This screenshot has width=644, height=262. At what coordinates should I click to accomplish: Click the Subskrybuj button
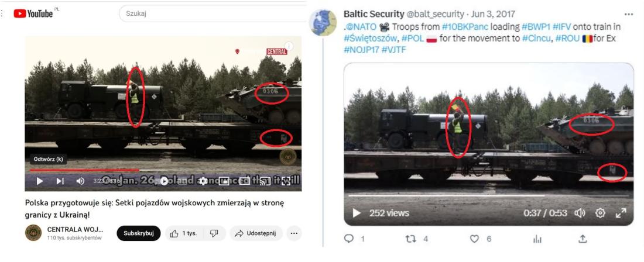point(138,233)
